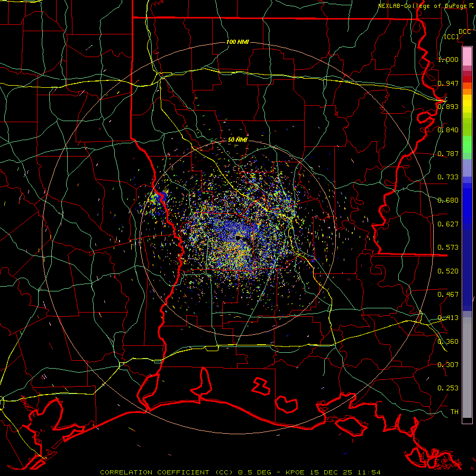The image size is (476, 476).
Task: Select the 0.680 scale value
Action: click(x=448, y=200)
